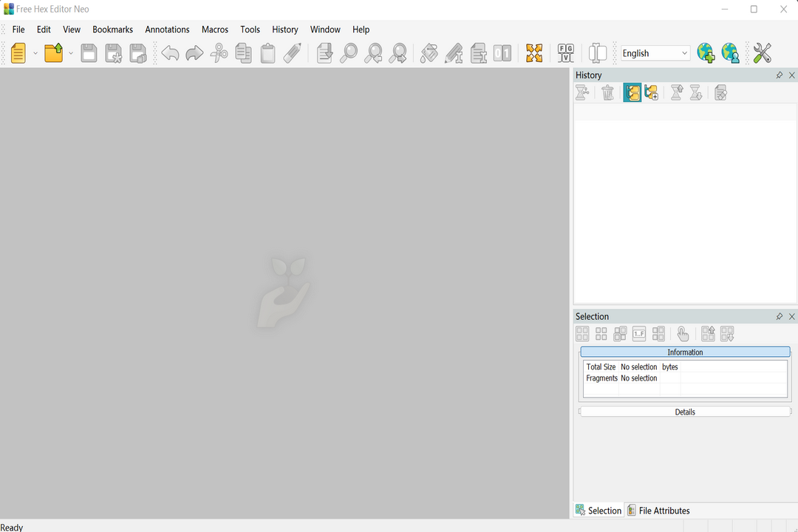Click the orange full-screen arrows icon
Image resolution: width=798 pixels, height=532 pixels.
coord(533,53)
